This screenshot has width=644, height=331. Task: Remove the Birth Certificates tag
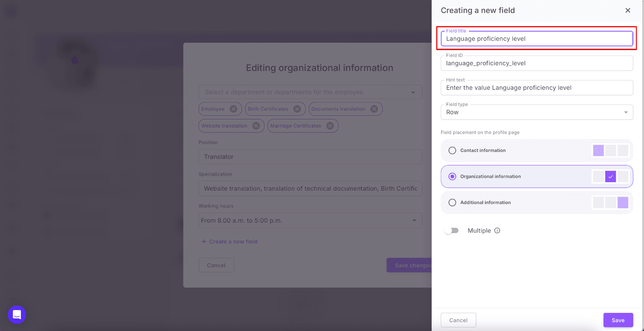tap(297, 109)
